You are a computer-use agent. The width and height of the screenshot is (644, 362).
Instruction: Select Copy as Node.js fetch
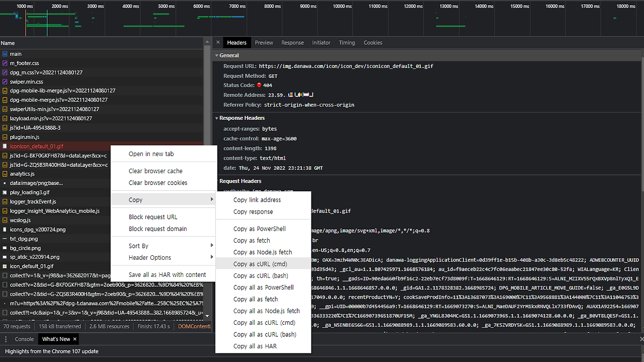[263, 252]
